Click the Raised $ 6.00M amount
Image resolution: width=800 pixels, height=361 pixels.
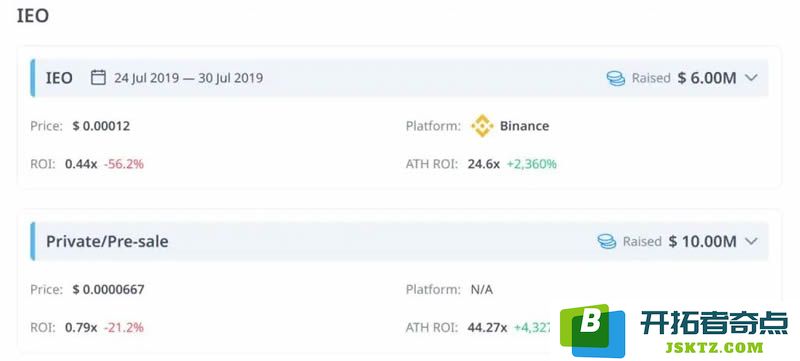(707, 78)
